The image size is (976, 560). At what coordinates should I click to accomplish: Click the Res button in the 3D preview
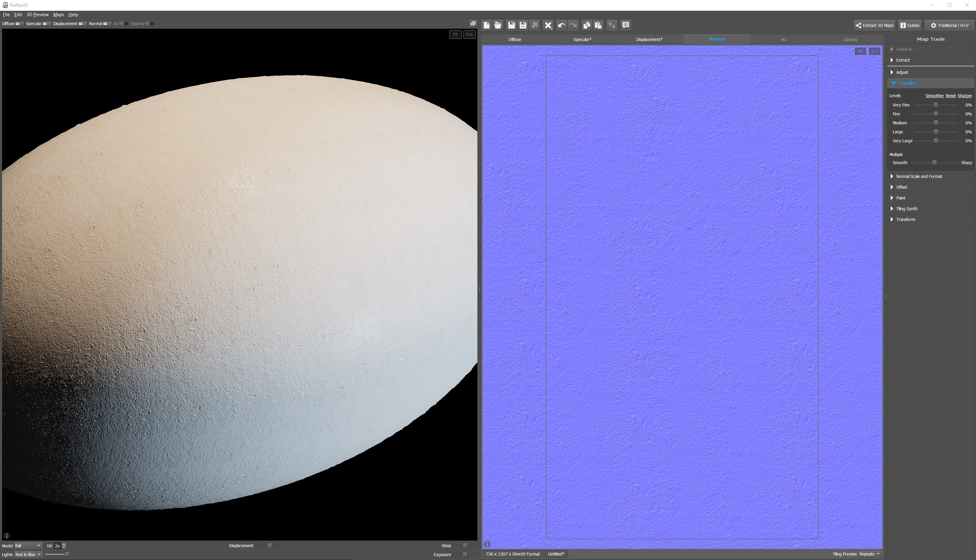tap(469, 35)
